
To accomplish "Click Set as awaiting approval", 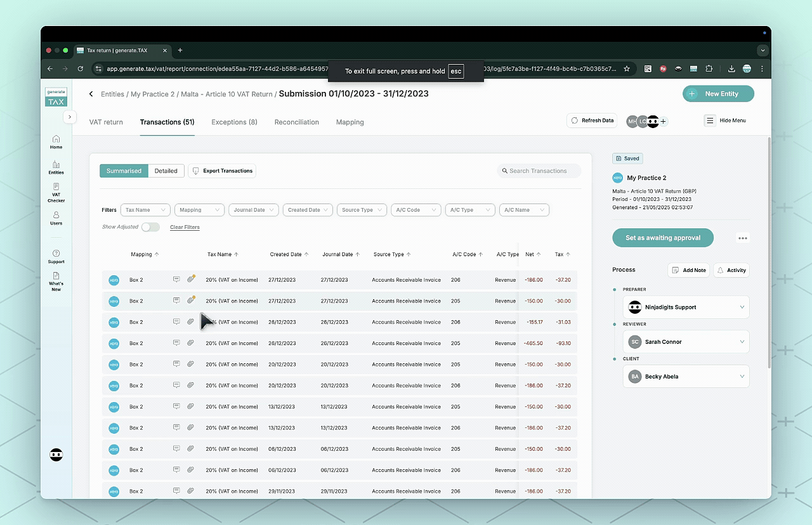I will (662, 238).
